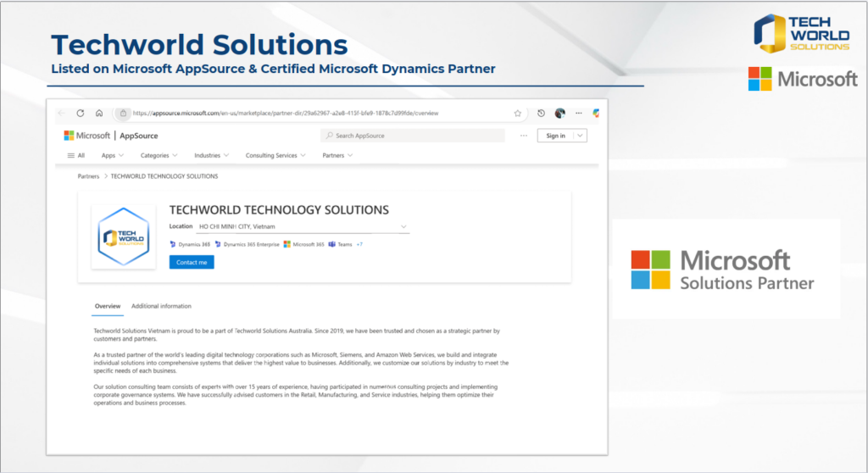Image resolution: width=868 pixels, height=473 pixels.
Task: Click the Search AppSource field
Action: (414, 136)
